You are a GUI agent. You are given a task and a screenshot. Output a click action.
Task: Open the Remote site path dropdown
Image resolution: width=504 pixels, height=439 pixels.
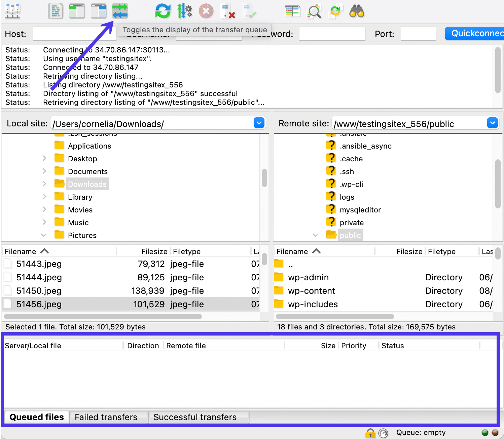tap(492, 123)
